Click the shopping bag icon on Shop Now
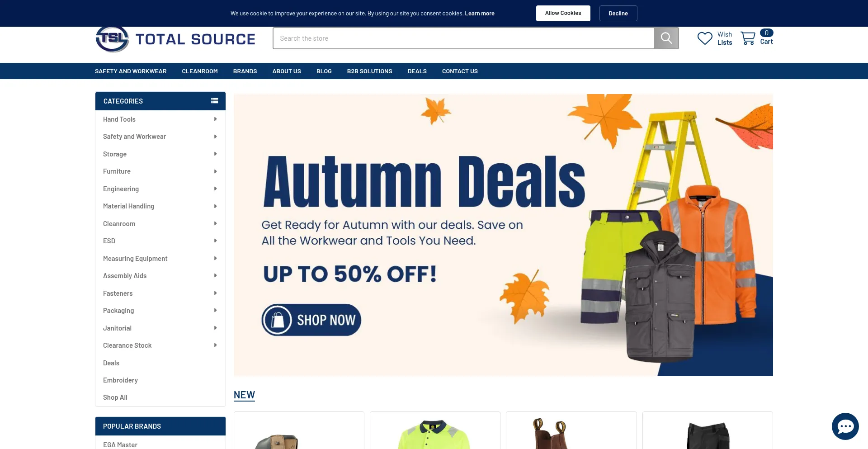Viewport: 868px width, 449px height. [x=277, y=320]
